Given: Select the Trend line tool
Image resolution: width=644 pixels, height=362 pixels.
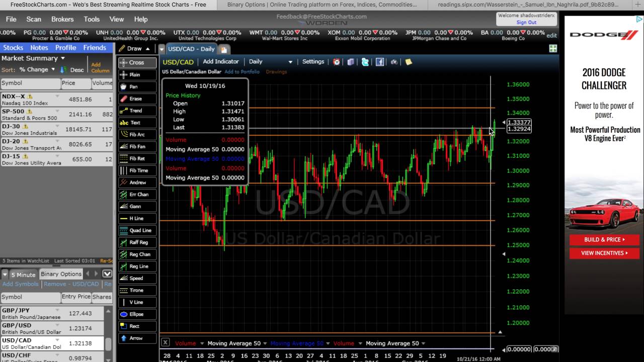Looking at the screenshot, I should point(137,111).
